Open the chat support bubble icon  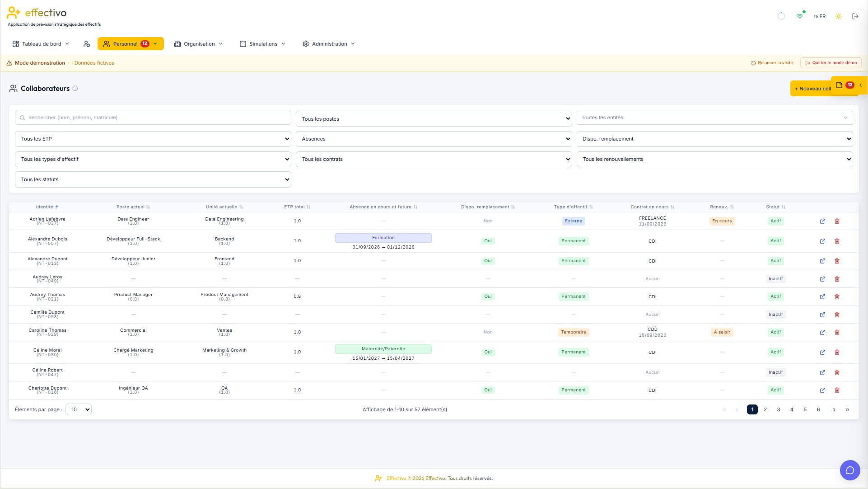pyautogui.click(x=850, y=470)
